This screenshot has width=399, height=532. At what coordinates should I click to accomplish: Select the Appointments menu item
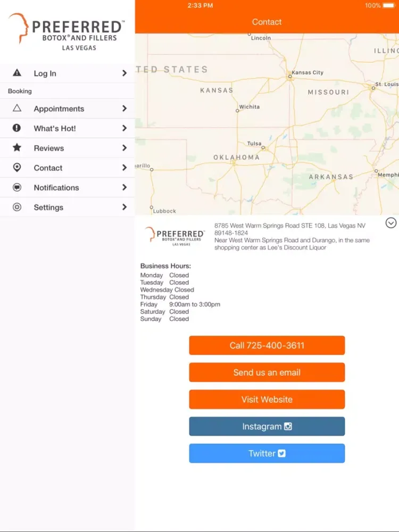pos(67,109)
